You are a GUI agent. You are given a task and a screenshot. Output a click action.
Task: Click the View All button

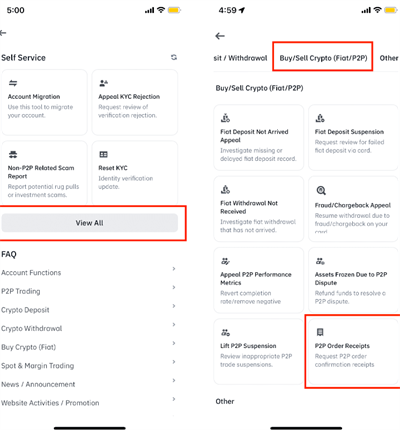tap(89, 223)
